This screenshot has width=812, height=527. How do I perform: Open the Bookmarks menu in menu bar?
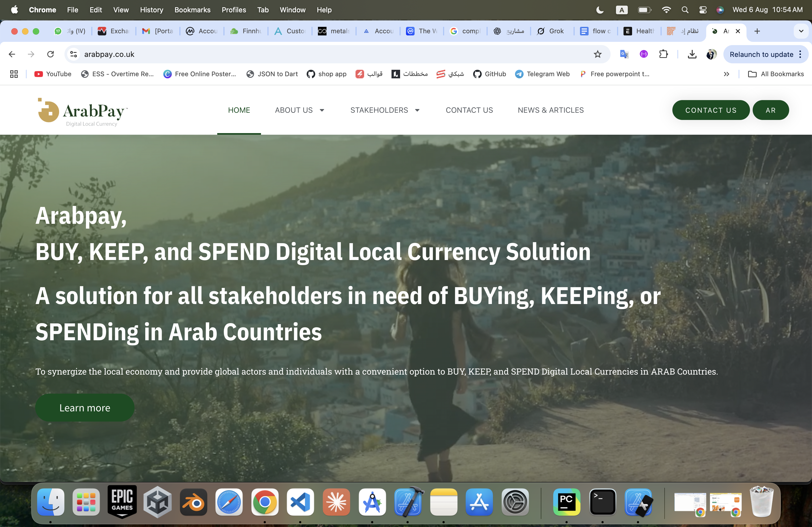point(193,10)
